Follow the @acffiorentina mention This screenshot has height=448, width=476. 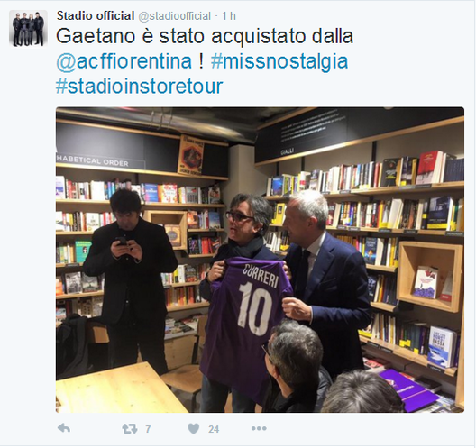(124, 61)
